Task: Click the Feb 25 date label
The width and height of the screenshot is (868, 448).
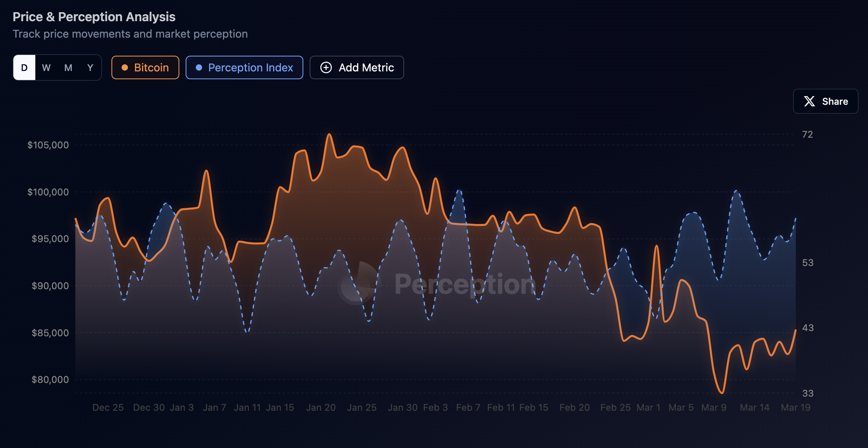Action: tap(615, 408)
